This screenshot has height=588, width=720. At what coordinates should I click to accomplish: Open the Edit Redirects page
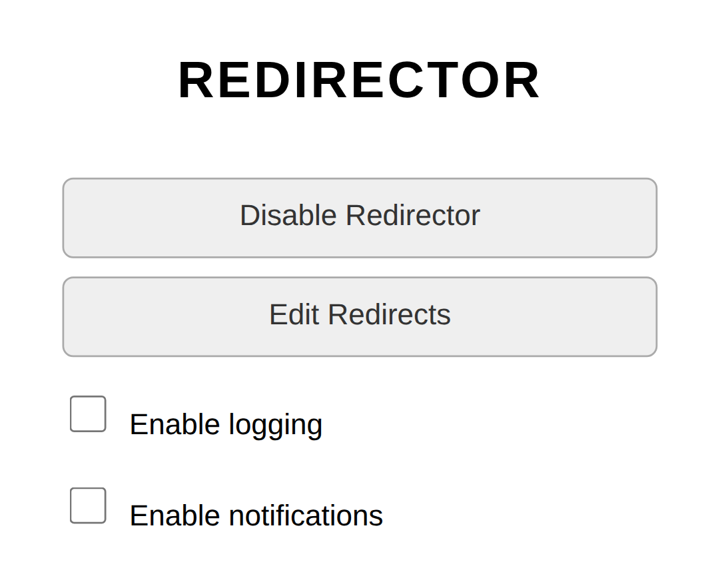pyautogui.click(x=360, y=316)
